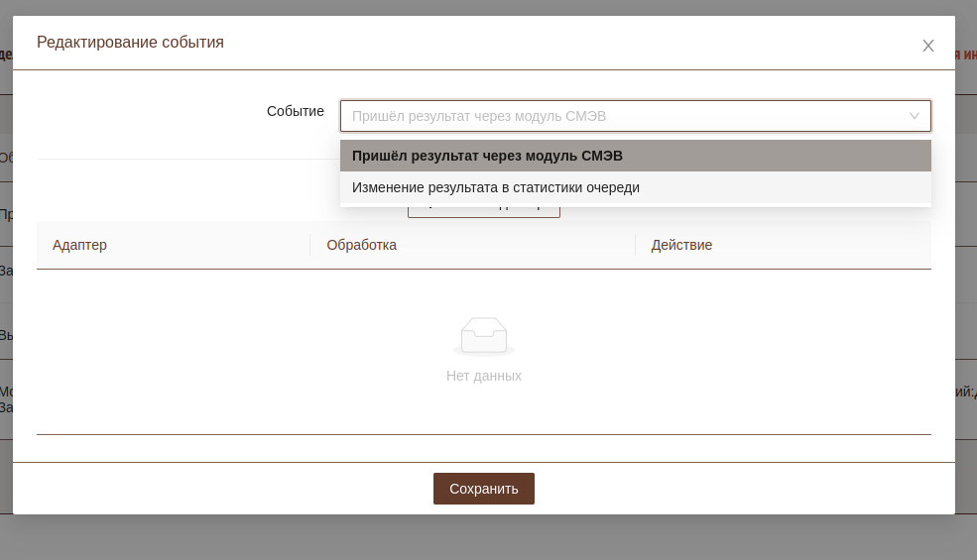The height and width of the screenshot is (560, 977).
Task: Click the red text behind dialog's top-right
Action: [966, 55]
